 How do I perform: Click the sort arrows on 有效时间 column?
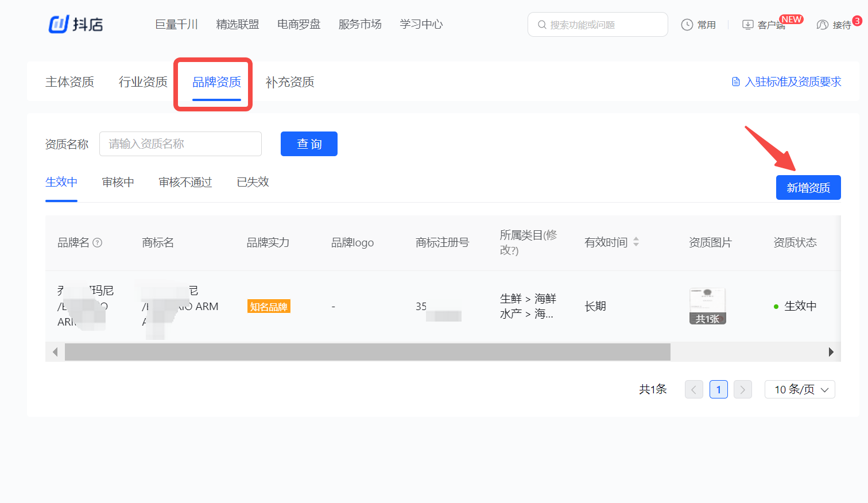(x=636, y=242)
